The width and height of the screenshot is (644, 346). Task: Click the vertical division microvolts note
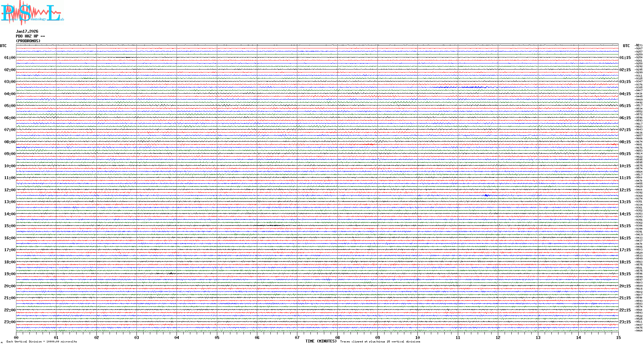click(x=42, y=342)
